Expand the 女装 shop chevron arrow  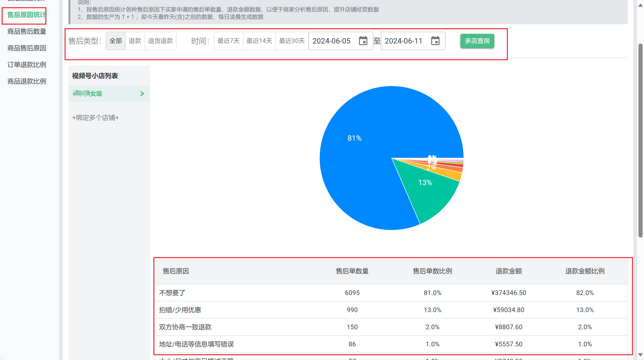142,93
